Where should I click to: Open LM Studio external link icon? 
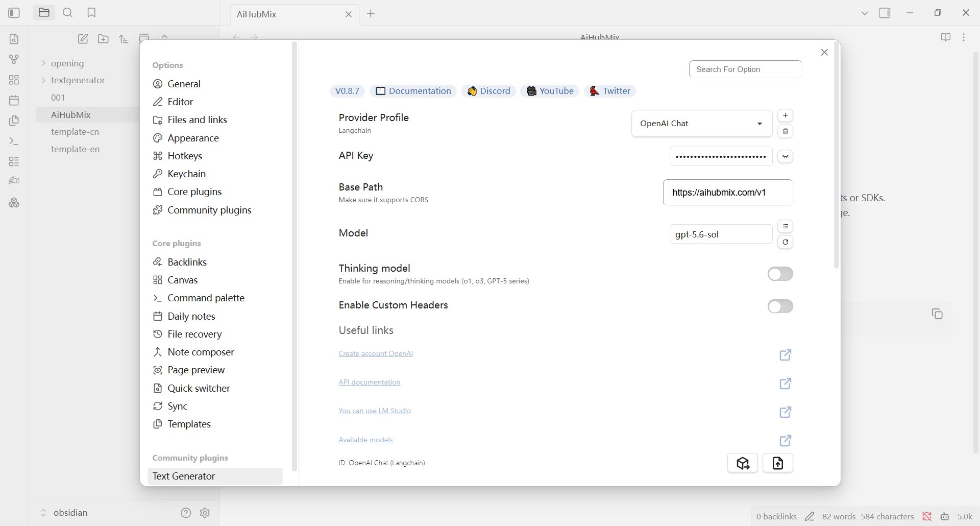(786, 412)
